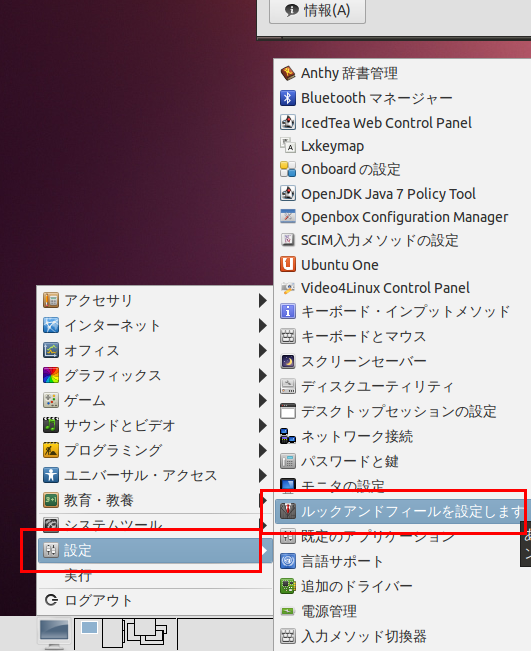Select 追加のドライバー text entry
Viewport: 531px width, 651px height.
click(x=357, y=586)
